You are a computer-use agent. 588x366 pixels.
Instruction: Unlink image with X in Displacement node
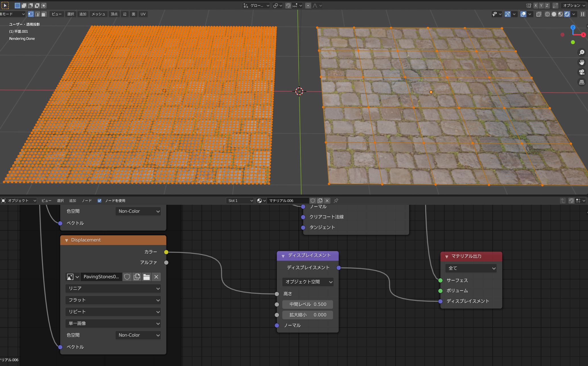tap(156, 277)
